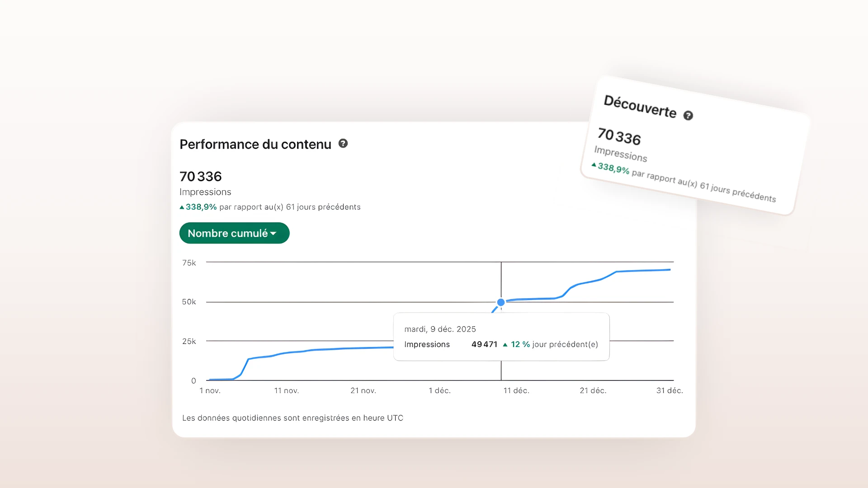The height and width of the screenshot is (488, 868).
Task: Click the 70 336 impressions total
Action: (x=201, y=176)
